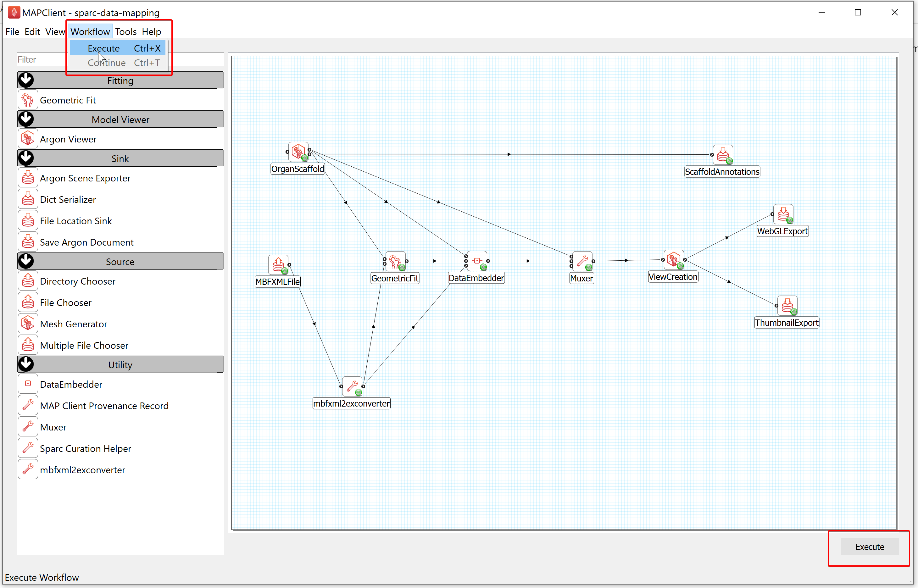Click the output port of ViewCreation node
The width and height of the screenshot is (918, 588).
685,260
